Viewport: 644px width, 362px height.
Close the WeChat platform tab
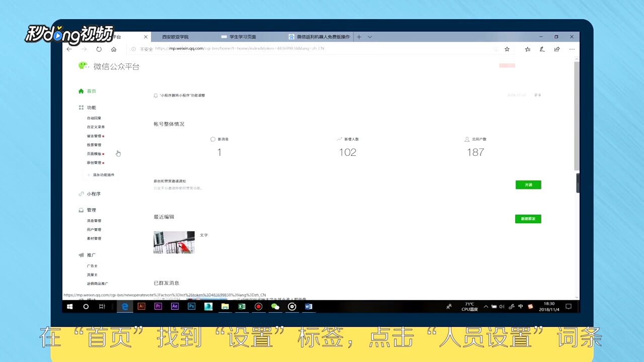pyautogui.click(x=146, y=37)
